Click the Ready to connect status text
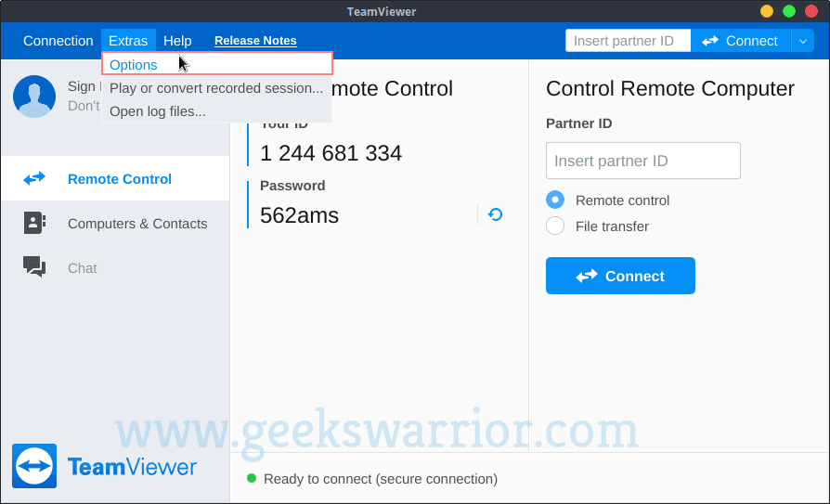 tap(381, 479)
